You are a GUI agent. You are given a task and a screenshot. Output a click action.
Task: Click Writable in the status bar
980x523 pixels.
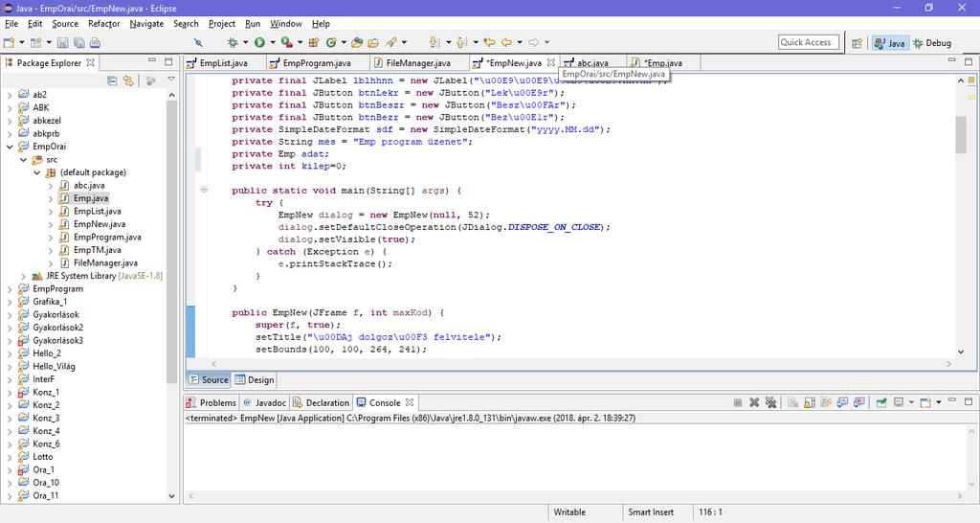pos(569,512)
